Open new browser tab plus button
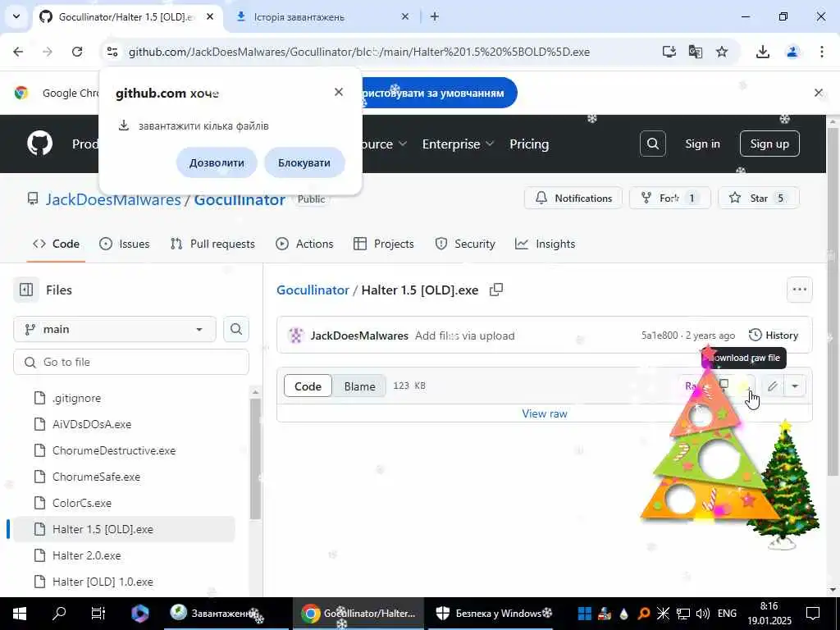This screenshot has width=840, height=630. [x=435, y=16]
